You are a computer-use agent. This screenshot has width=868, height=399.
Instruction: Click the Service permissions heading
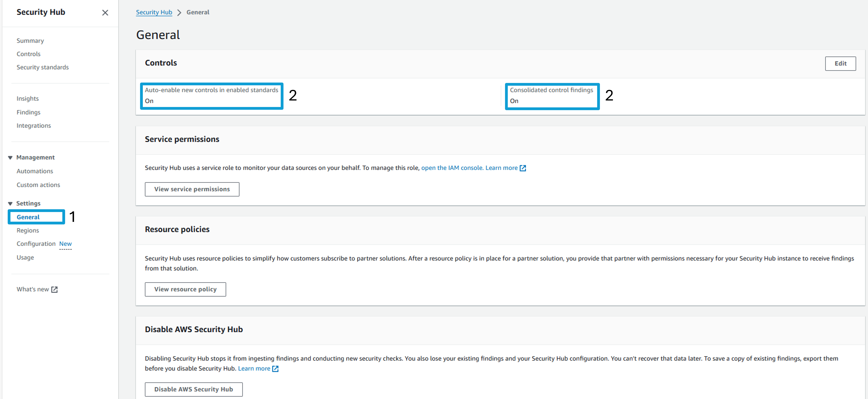(182, 139)
